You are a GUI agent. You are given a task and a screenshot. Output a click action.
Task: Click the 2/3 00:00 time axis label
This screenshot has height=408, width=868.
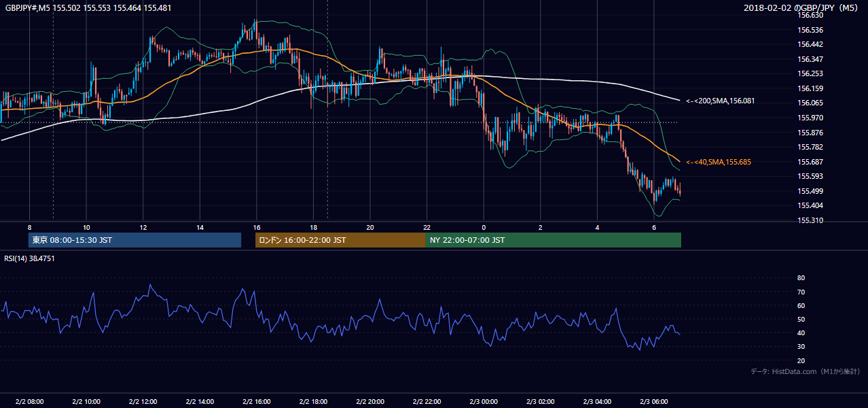coord(484,402)
